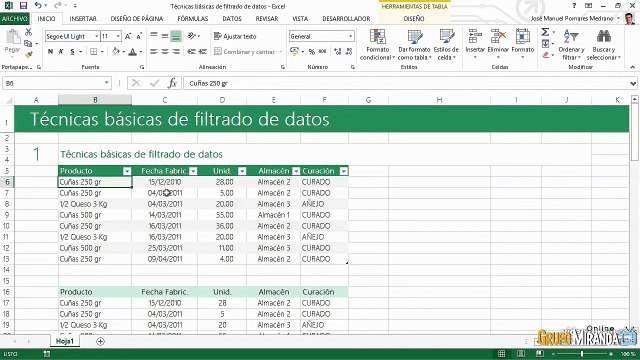The height and width of the screenshot is (360, 640).
Task: Click the Save icon in quick access toolbar
Action: (23, 6)
